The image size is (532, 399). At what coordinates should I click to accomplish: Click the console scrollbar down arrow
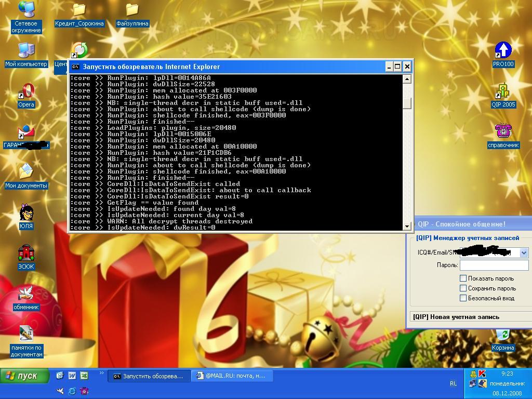pos(407,226)
